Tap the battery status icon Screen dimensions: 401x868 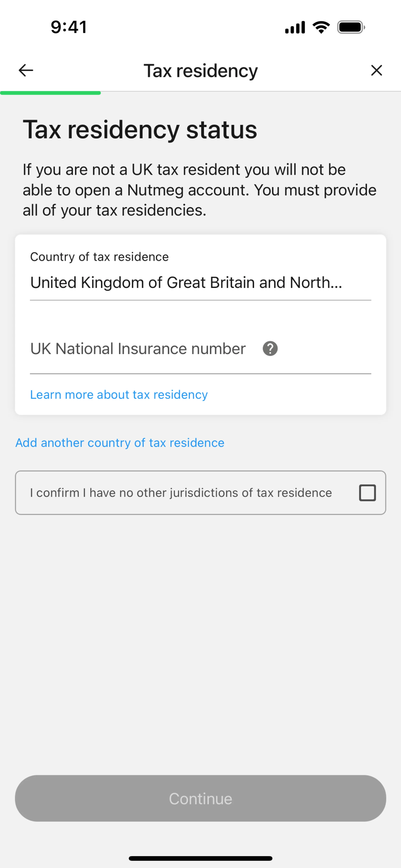point(351,27)
